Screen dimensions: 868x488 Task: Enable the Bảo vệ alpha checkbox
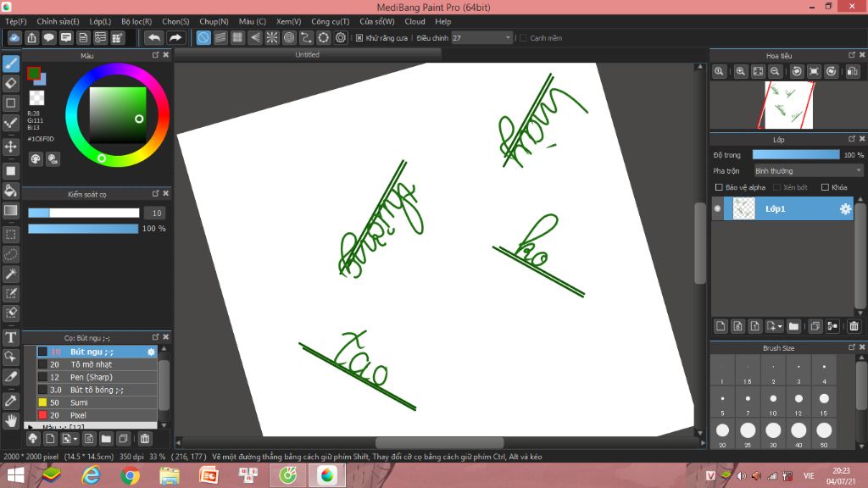click(x=720, y=187)
